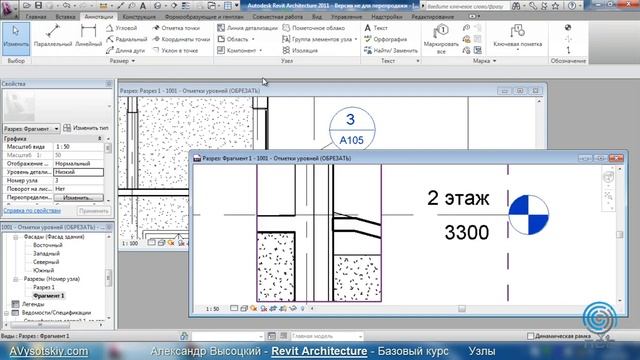Screen dimensions: 640x360
Task: Click the star favorites icon in title bar
Action: (556, 6)
